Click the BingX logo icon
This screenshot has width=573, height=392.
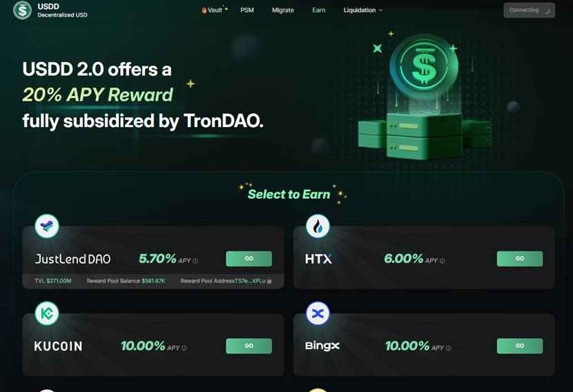click(318, 313)
